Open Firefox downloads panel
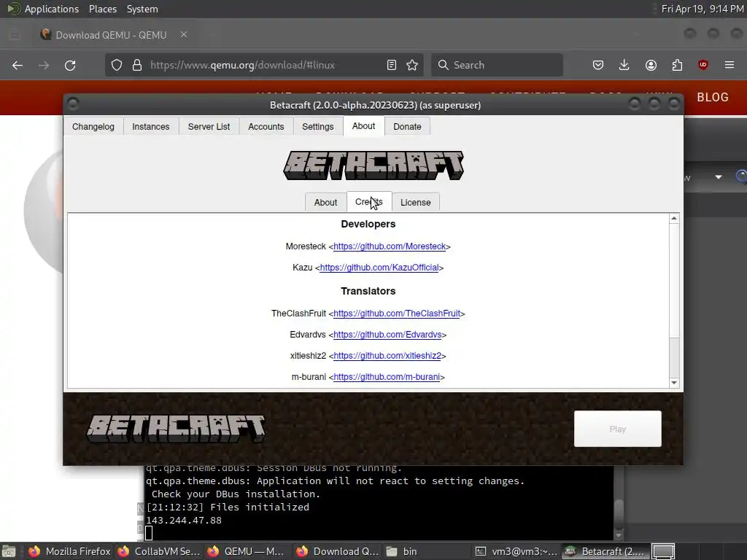747x560 pixels. coord(624,65)
